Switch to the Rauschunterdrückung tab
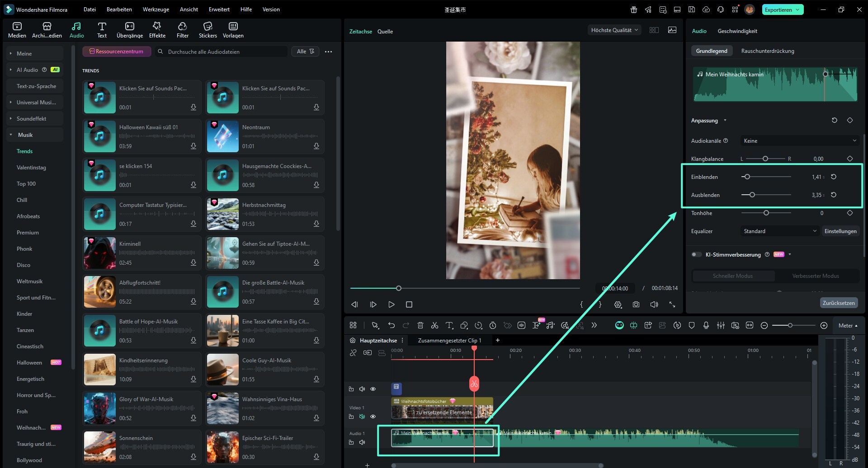The width and height of the screenshot is (868, 468). click(767, 51)
